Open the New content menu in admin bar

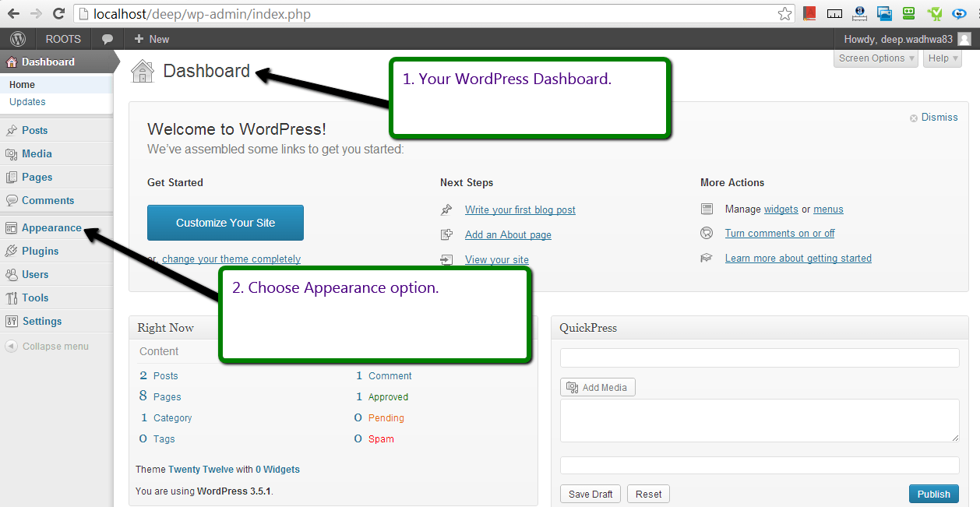(x=151, y=39)
